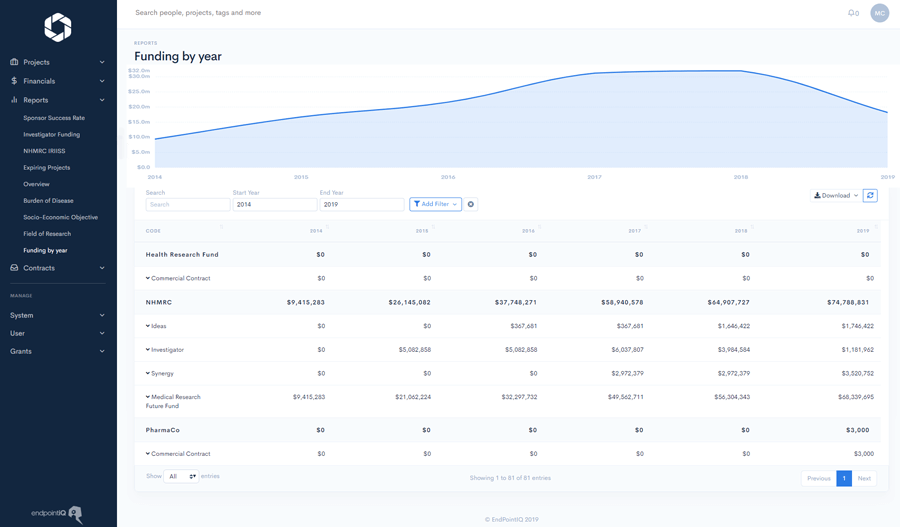
Task: Open the Download dropdown menu
Action: [x=836, y=196]
